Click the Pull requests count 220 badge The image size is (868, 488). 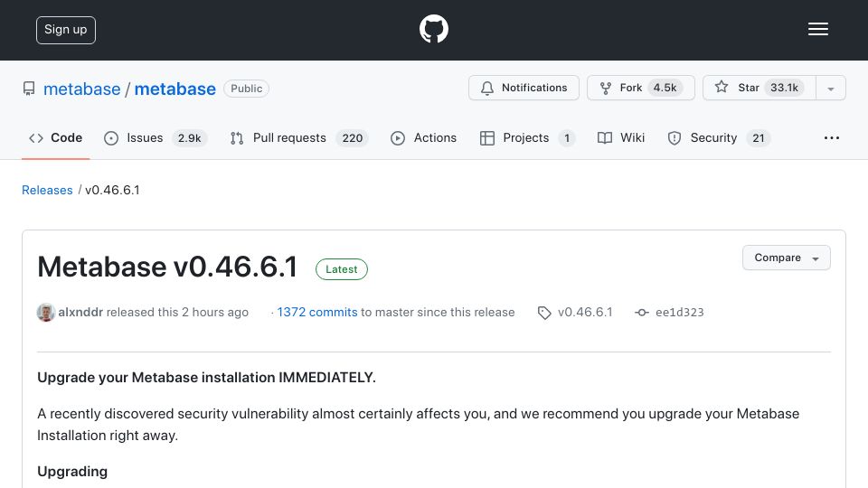(x=352, y=138)
